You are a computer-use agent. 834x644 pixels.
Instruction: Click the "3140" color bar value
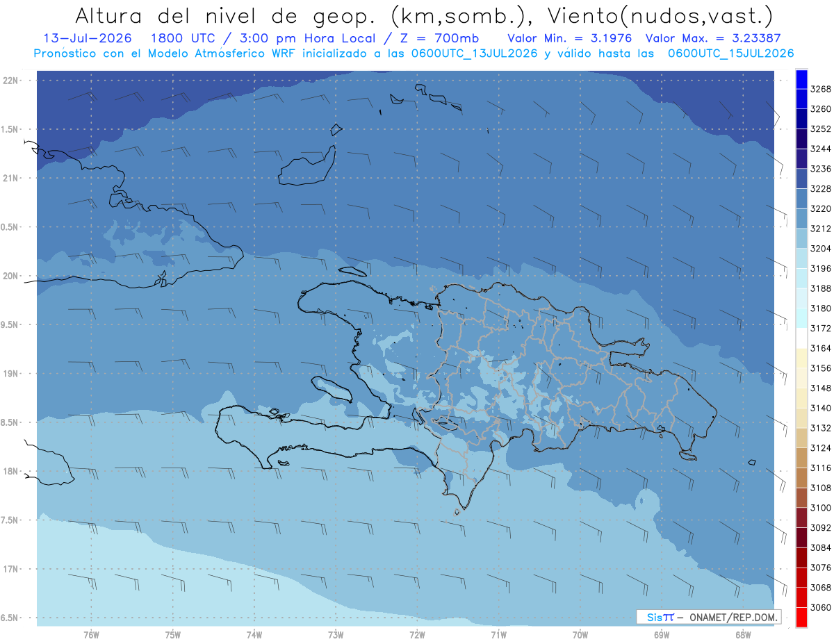[821, 408]
